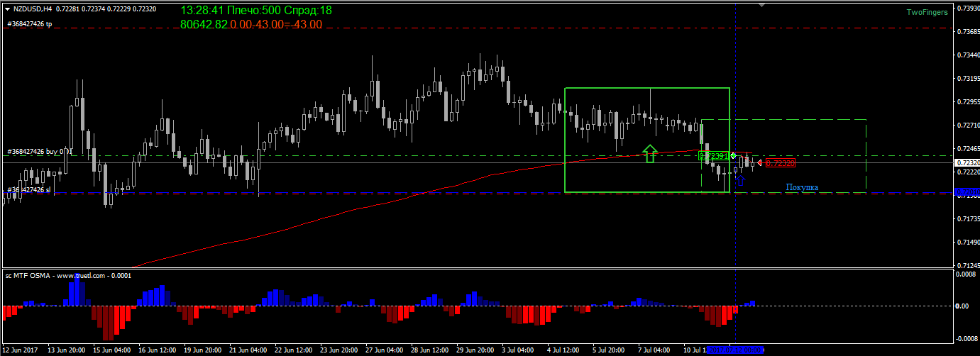Click the 4 Jul 12:00 time label
Screen dimensions: 980x356
tap(564, 350)
